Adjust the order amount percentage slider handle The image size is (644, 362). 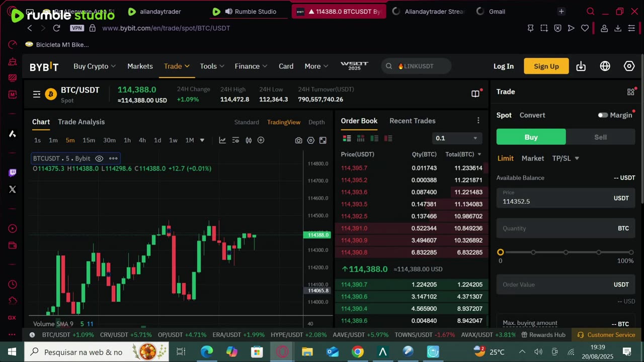(x=500, y=252)
